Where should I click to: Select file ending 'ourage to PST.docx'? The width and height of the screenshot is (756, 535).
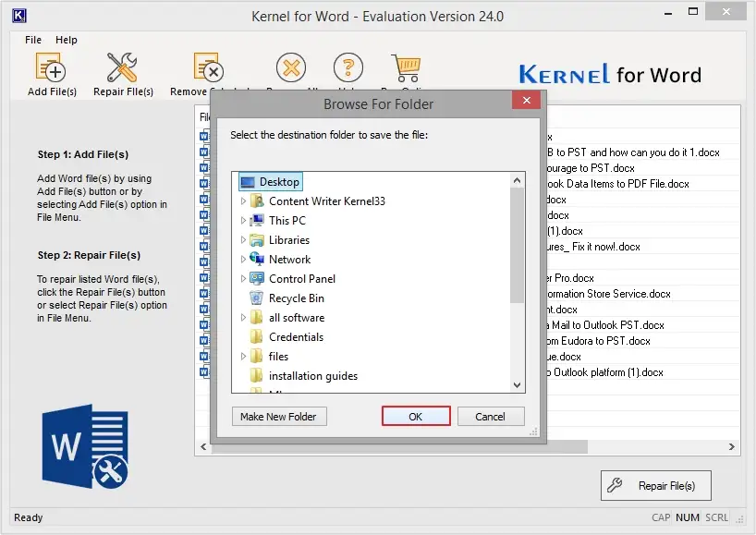click(591, 168)
